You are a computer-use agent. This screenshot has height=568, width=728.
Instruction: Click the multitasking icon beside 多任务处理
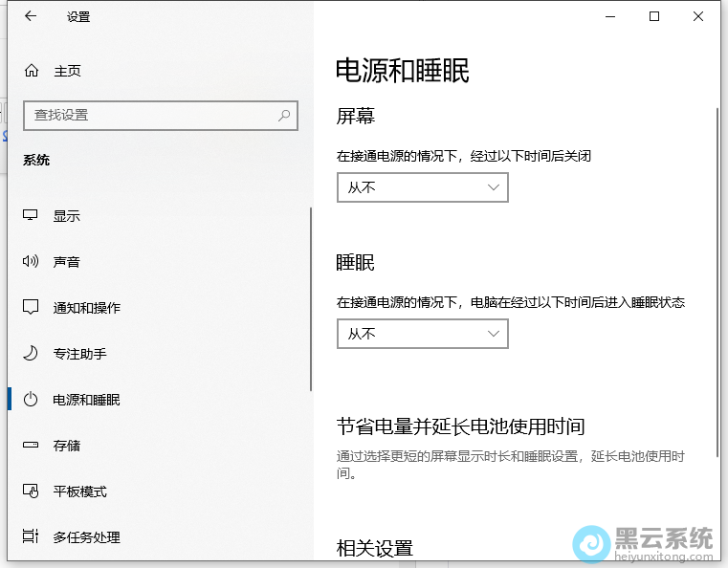click(31, 537)
